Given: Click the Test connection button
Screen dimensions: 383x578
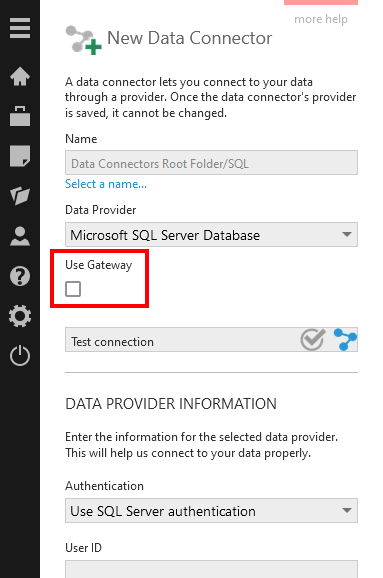Looking at the screenshot, I should click(211, 340).
